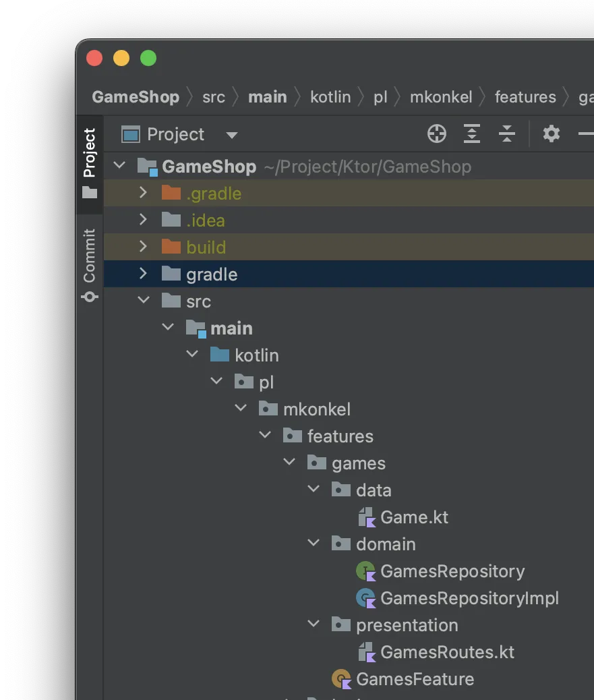Click the green macOS zoom button

click(x=148, y=58)
